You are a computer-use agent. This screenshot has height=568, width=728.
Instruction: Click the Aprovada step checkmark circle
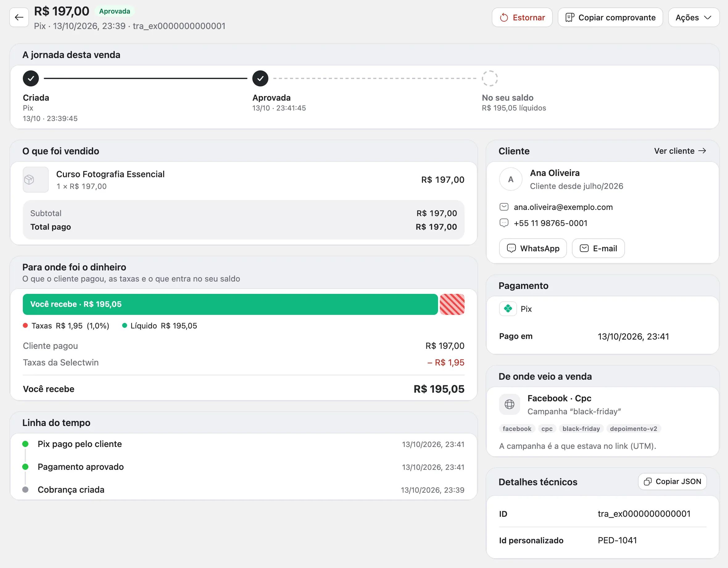click(260, 78)
